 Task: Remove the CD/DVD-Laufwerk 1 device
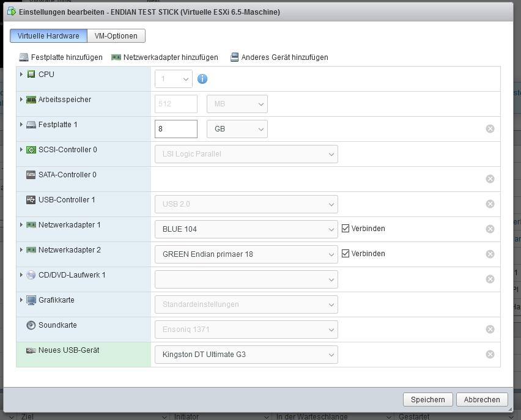coord(490,279)
